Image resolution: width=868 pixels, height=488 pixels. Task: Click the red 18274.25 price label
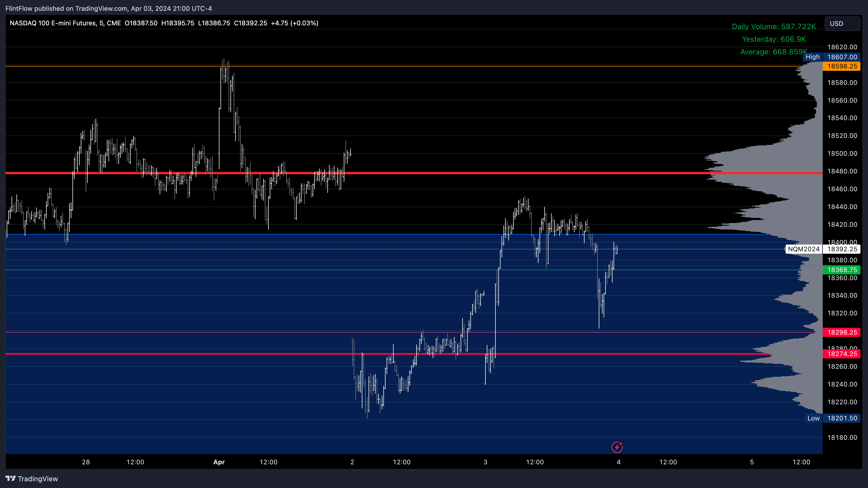842,354
